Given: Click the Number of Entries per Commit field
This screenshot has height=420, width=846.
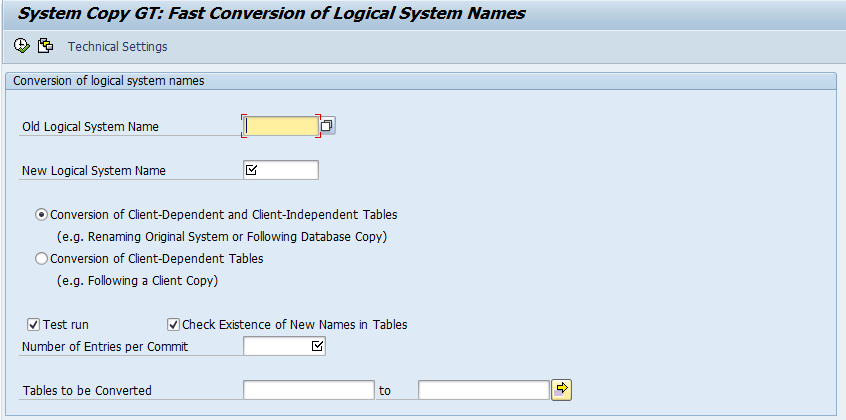Looking at the screenshot, I should (277, 346).
